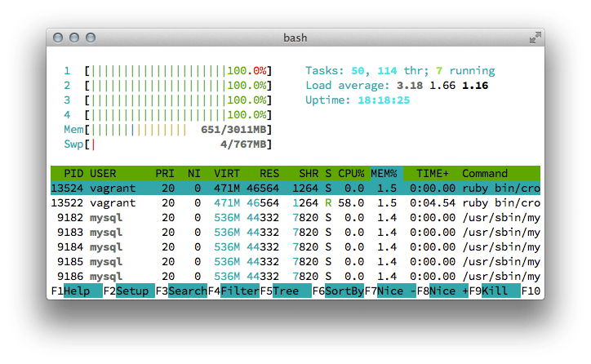Click the Tasks summary line
Viewport: 591px width, 364px height.
[400, 71]
